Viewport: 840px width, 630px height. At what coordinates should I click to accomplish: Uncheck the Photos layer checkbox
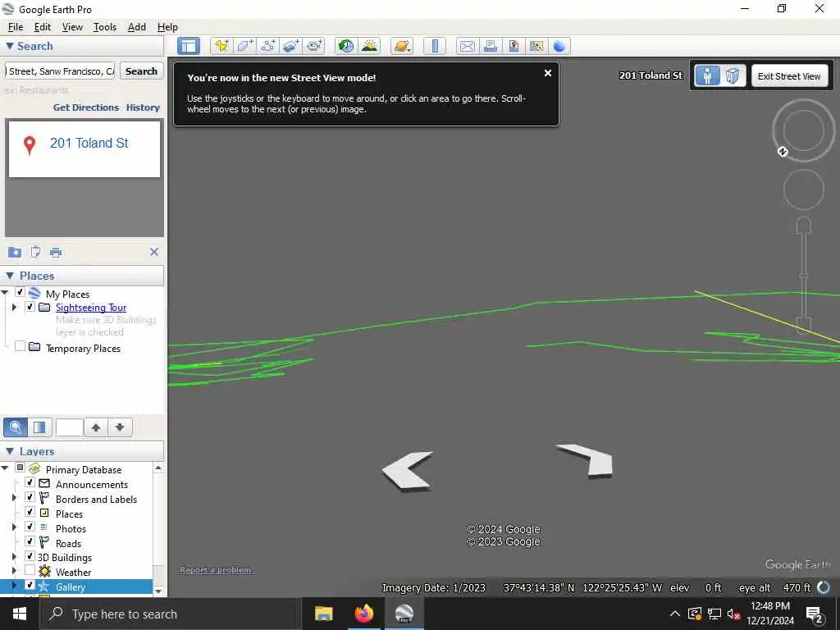30,527
